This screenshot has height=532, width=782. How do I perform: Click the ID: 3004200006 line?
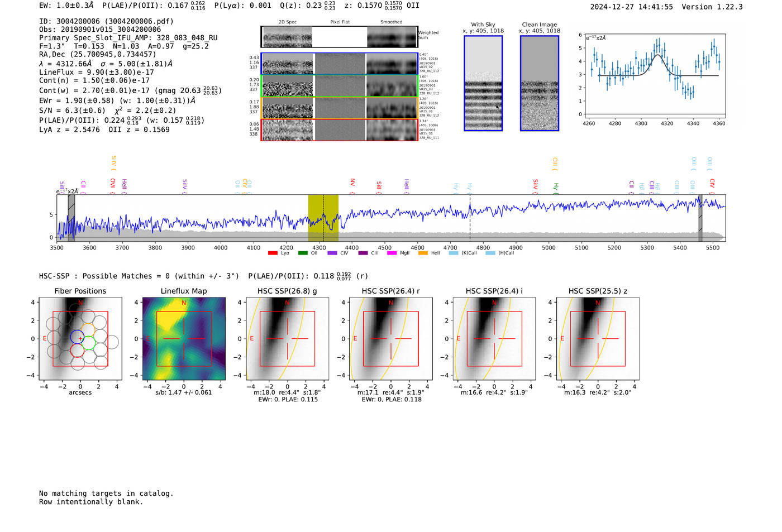[106, 21]
